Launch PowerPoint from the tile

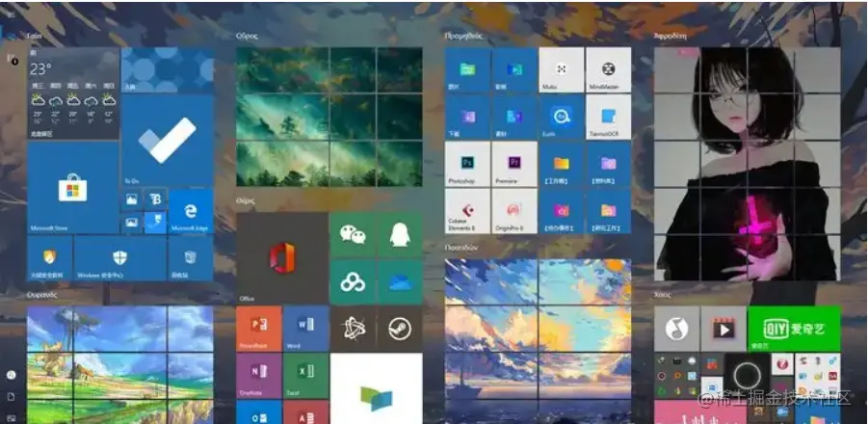[x=259, y=329]
